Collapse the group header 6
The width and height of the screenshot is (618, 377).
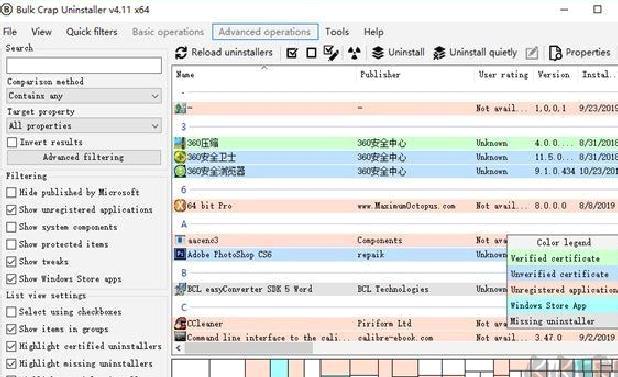tap(184, 190)
